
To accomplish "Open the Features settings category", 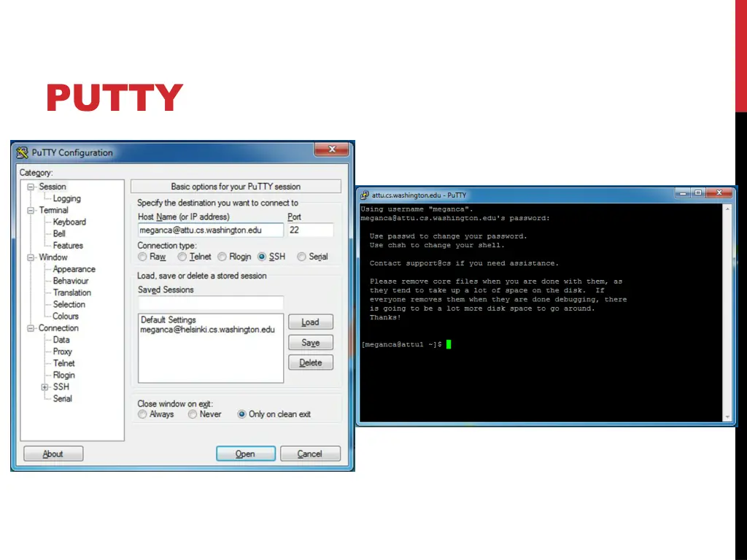I will 68,246.
